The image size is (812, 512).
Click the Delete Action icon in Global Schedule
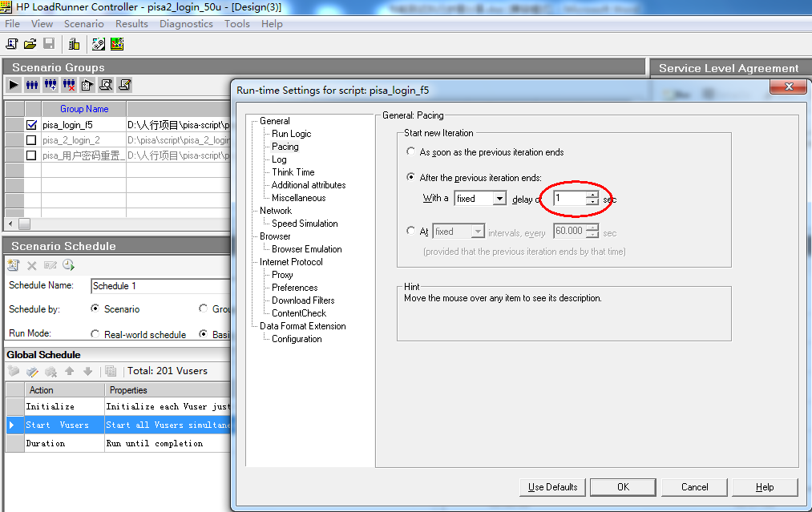point(50,371)
